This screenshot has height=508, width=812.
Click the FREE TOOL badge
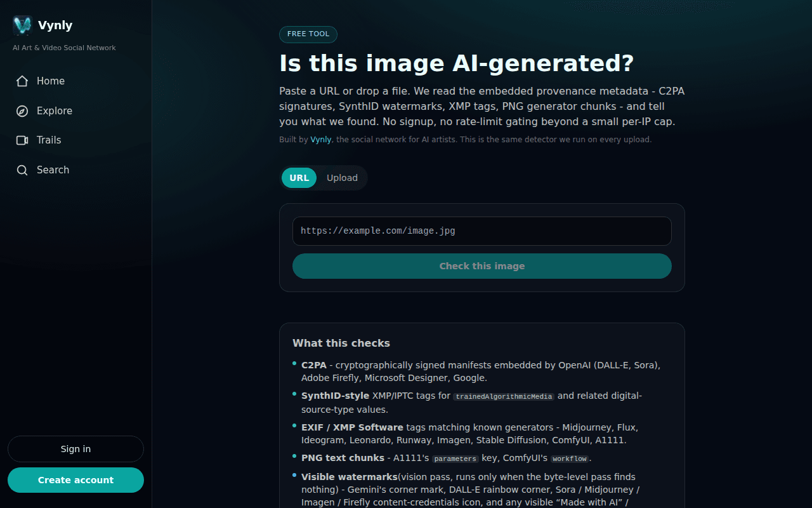[x=308, y=34]
